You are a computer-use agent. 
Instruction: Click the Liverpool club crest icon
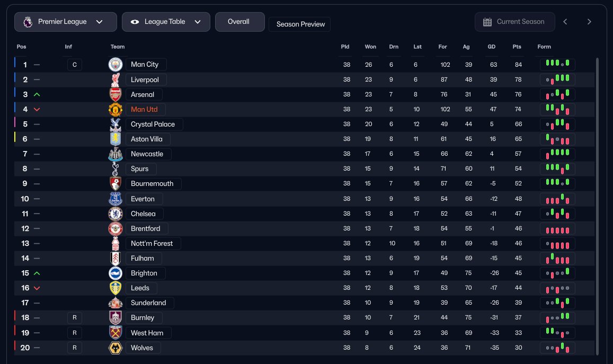(116, 79)
